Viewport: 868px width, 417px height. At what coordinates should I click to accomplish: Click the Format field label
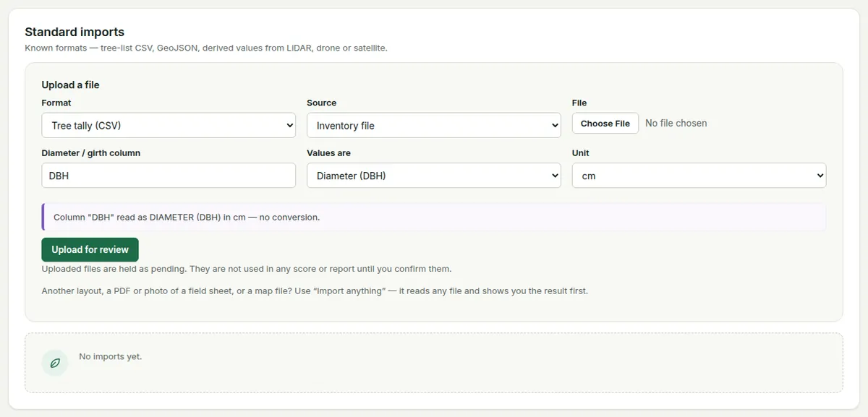click(x=56, y=103)
